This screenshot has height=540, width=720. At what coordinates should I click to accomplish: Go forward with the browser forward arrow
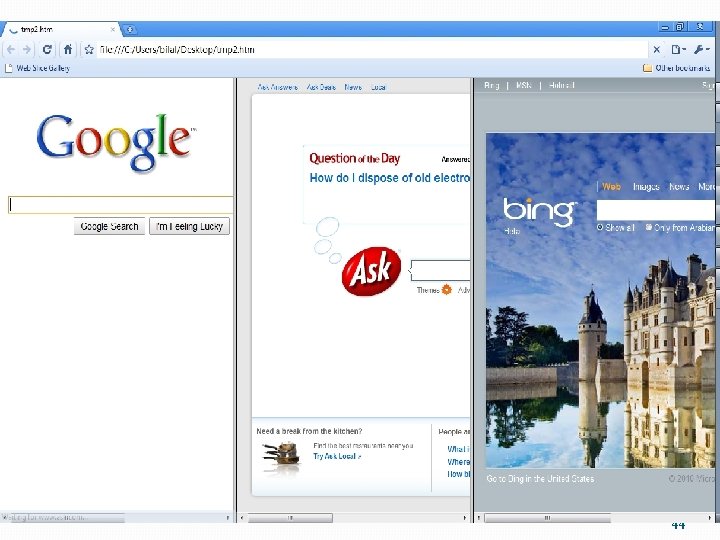[27, 49]
